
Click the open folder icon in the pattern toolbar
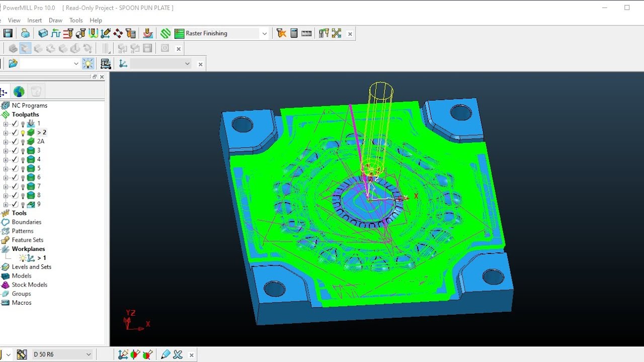point(13,63)
